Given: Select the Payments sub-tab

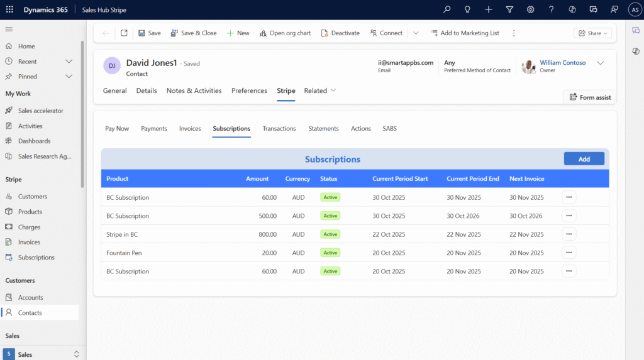Looking at the screenshot, I should [x=154, y=129].
